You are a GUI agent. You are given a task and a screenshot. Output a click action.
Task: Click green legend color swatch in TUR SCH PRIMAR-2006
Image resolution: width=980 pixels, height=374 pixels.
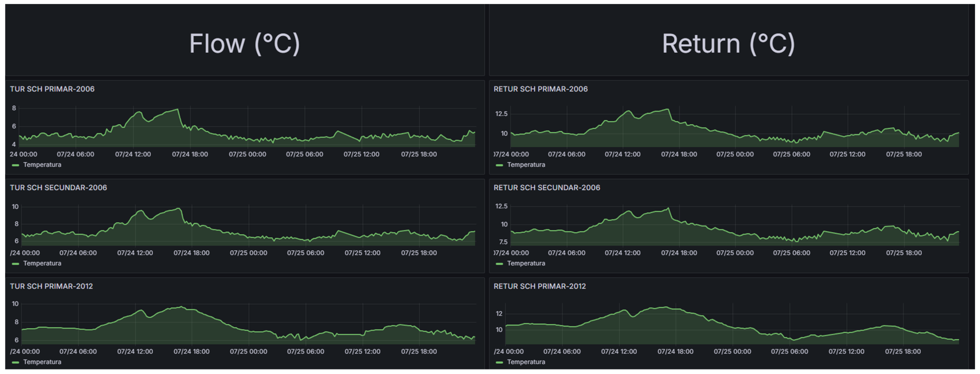(x=16, y=165)
